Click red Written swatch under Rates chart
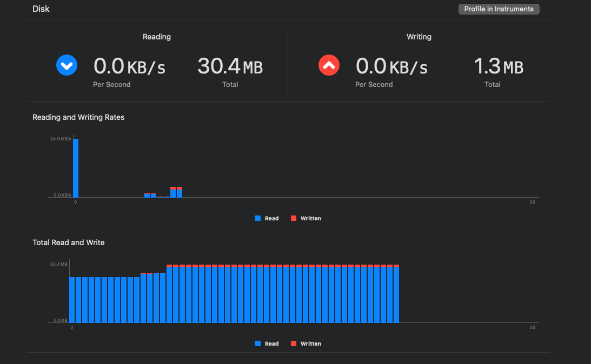 point(294,218)
